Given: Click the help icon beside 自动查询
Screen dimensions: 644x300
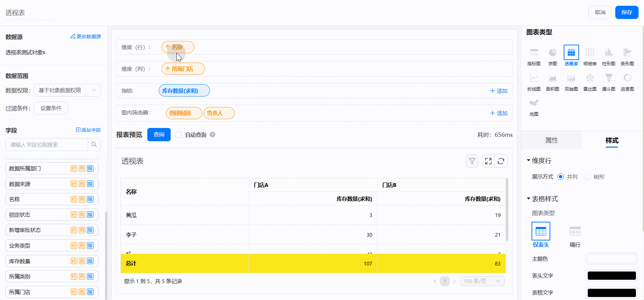Looking at the screenshot, I should tap(212, 135).
